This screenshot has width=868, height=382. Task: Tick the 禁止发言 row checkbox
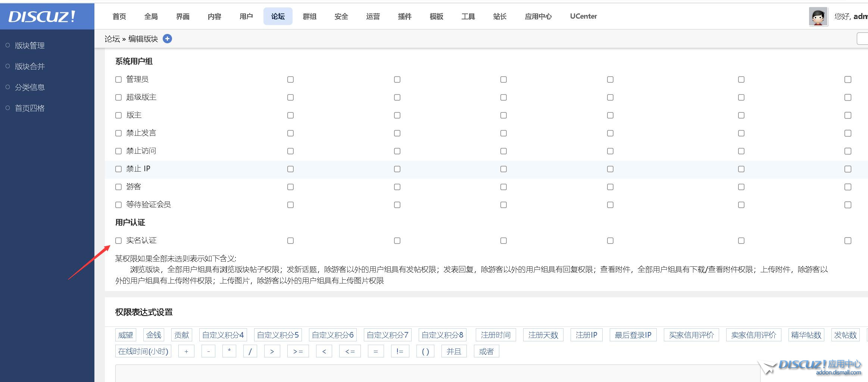click(x=119, y=133)
